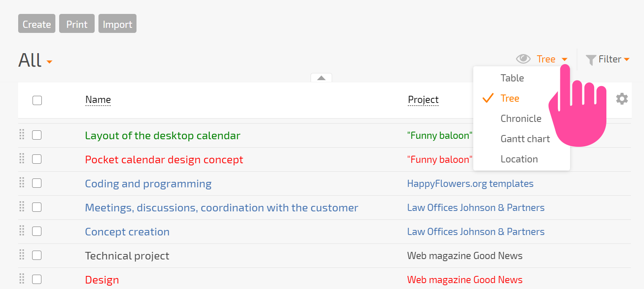644x289 pixels.
Task: Open task Technical project
Action: tap(127, 256)
